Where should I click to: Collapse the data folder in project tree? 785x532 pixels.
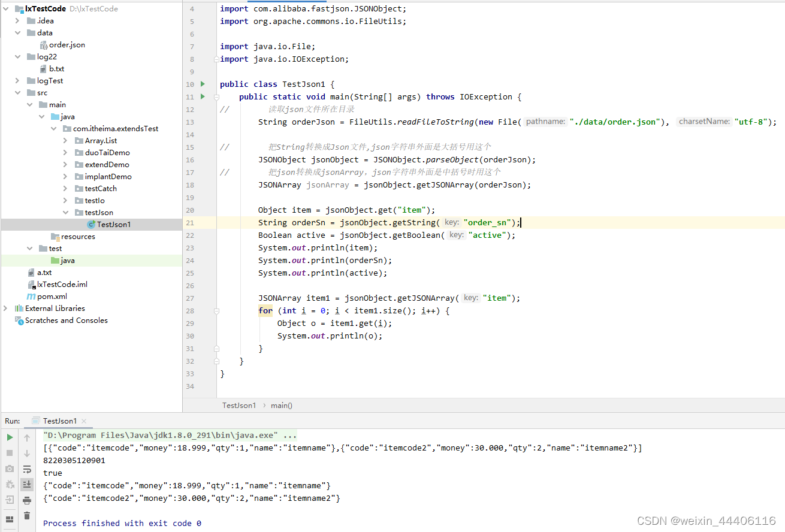tap(17, 32)
